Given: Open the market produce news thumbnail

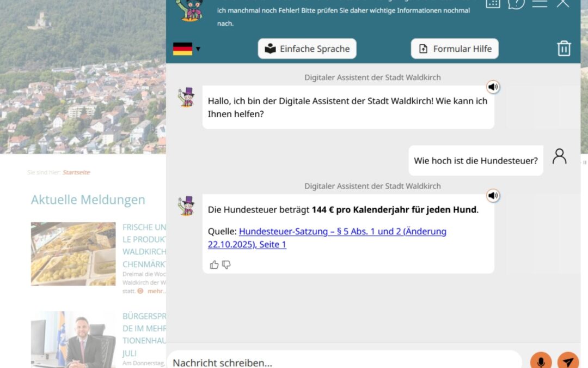Looking at the screenshot, I should (x=73, y=254).
